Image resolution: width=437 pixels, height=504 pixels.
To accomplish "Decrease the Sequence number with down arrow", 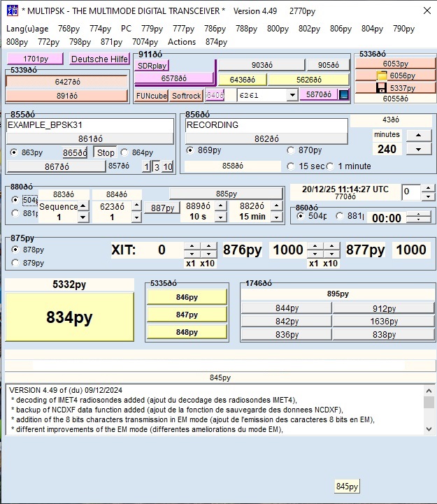I will [x=83, y=217].
